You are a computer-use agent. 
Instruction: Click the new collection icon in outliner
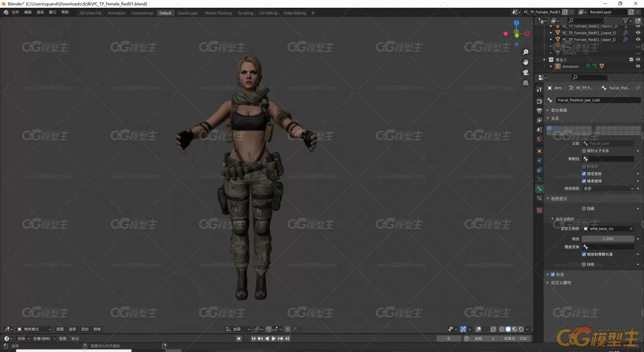point(638,21)
